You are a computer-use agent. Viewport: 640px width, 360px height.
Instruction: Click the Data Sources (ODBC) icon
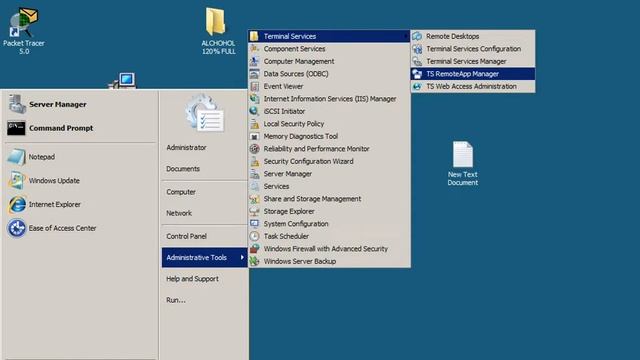coord(254,74)
